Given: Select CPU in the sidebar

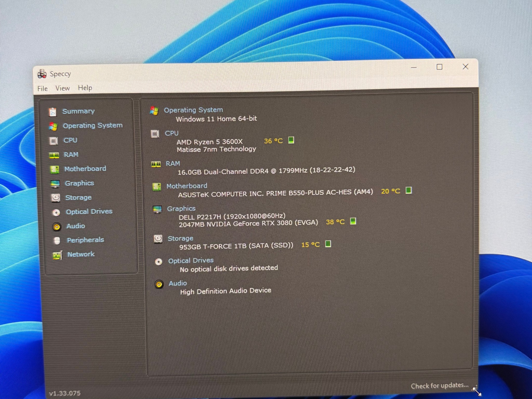Looking at the screenshot, I should (x=70, y=140).
